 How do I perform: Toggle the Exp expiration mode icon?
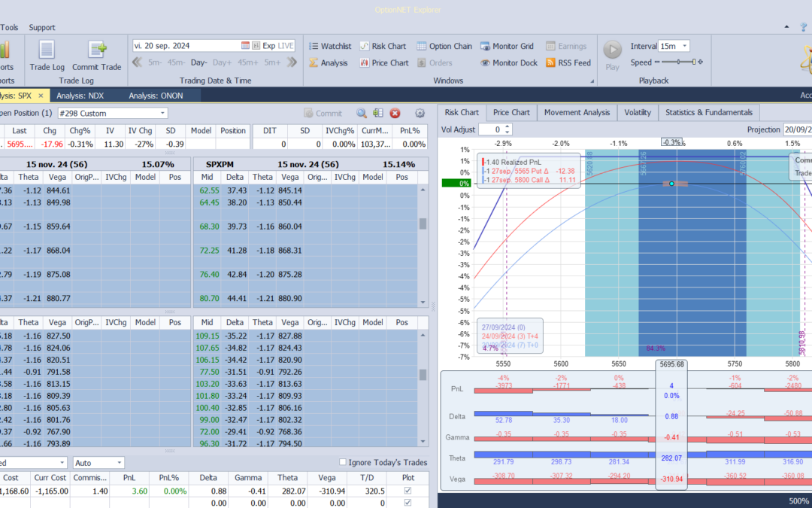(x=256, y=46)
